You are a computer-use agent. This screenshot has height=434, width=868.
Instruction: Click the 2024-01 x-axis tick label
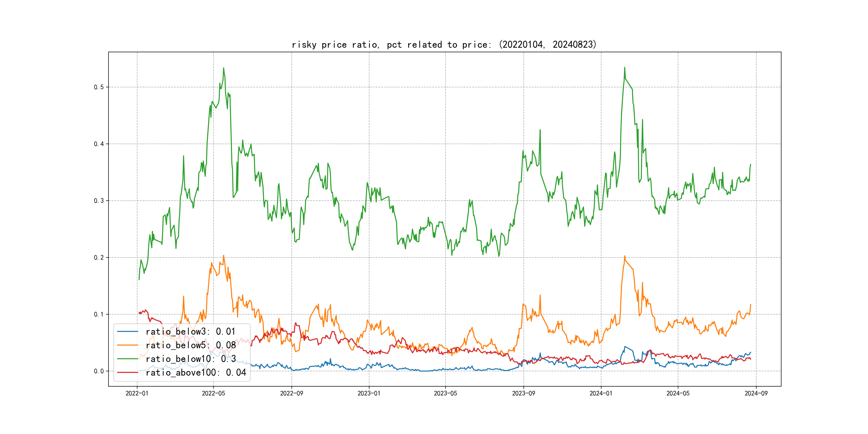(601, 393)
